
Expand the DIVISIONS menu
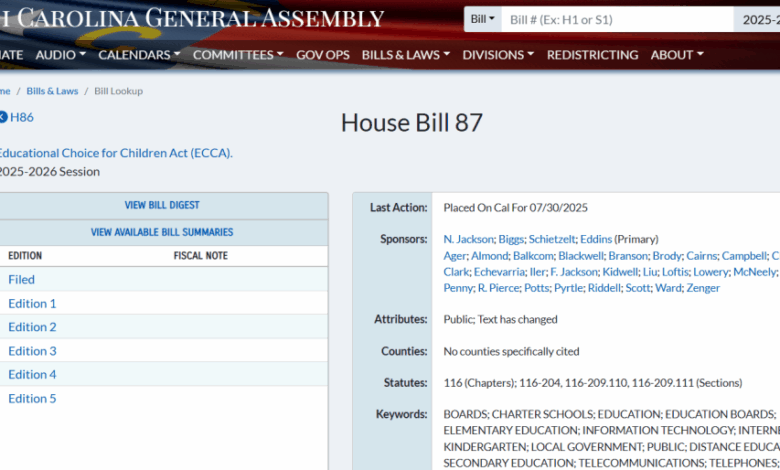point(498,55)
